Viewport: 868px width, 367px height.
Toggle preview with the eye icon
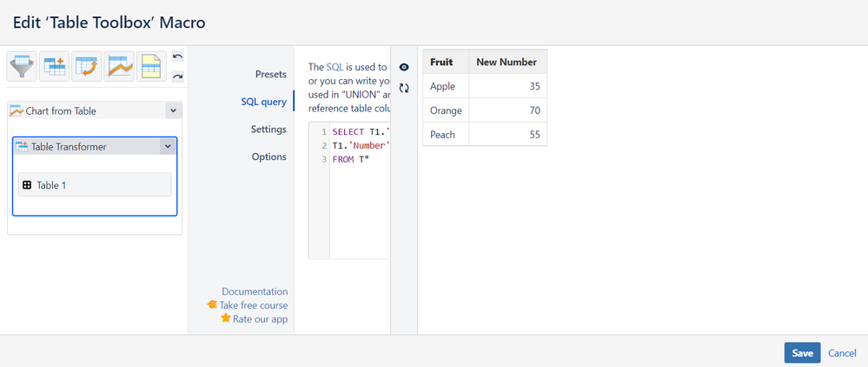[404, 67]
